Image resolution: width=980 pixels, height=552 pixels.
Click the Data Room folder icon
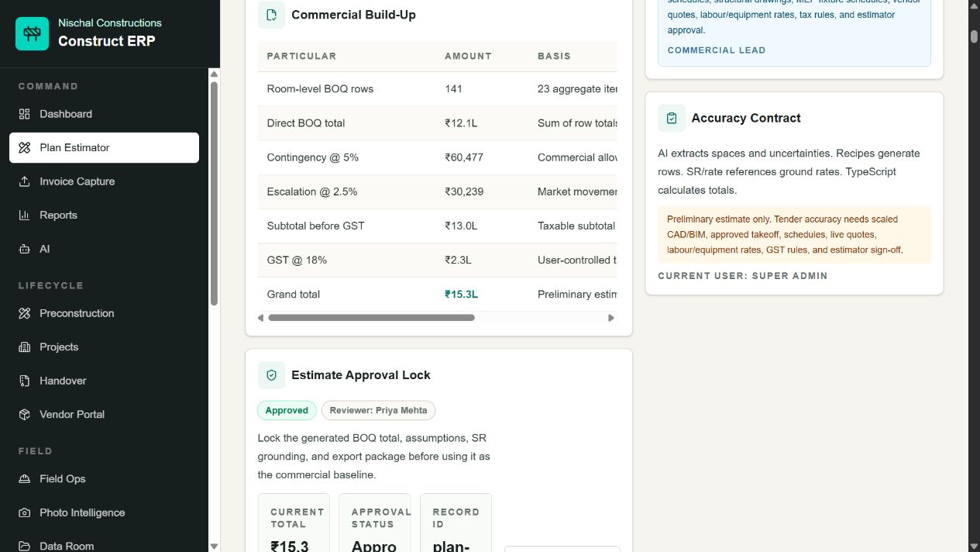coord(24,546)
